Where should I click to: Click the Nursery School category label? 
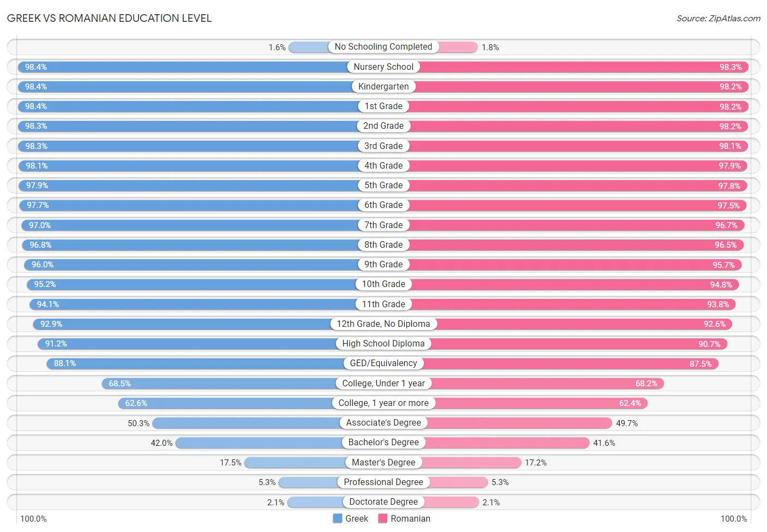[383, 67]
